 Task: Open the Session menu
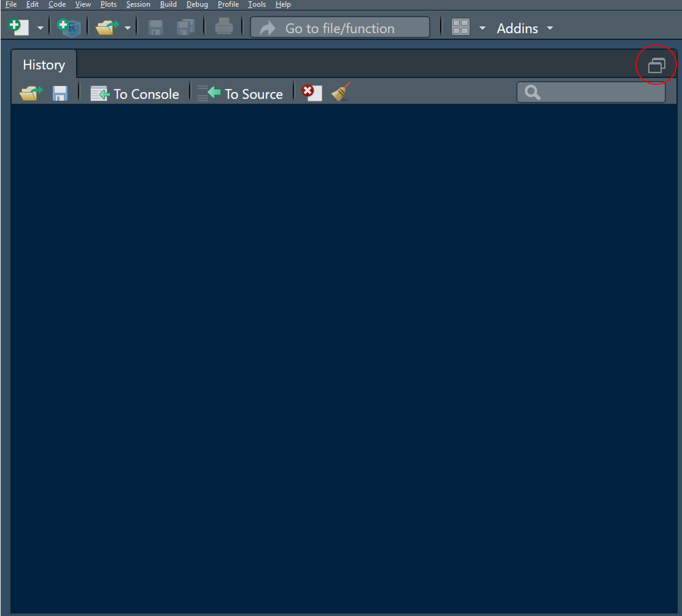click(x=138, y=4)
